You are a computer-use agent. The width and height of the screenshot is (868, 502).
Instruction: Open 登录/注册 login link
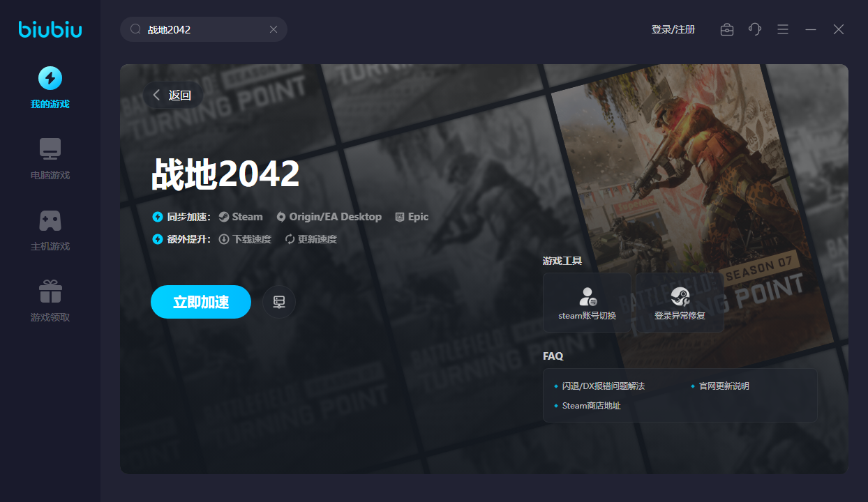pos(673,29)
